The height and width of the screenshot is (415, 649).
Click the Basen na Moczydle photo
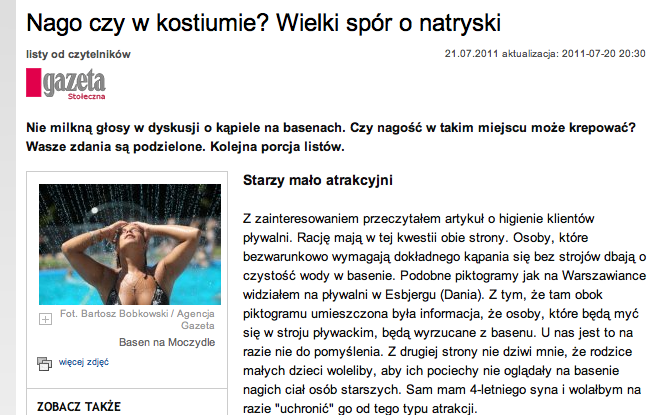pos(130,244)
